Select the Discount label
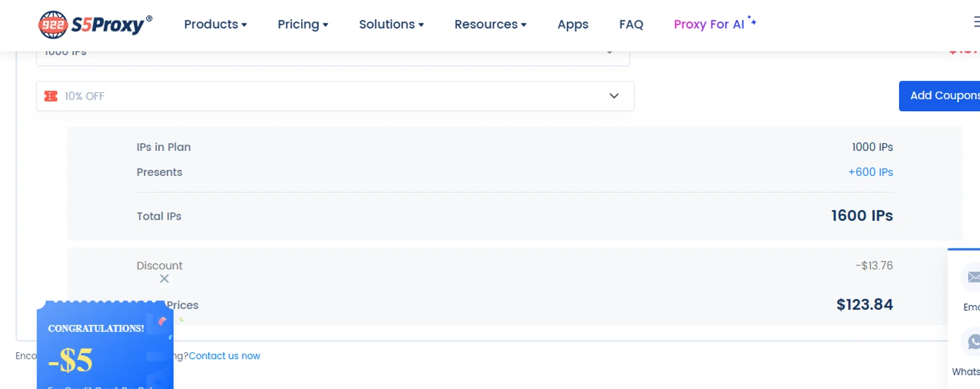Screen dimensions: 980x389 [159, 265]
